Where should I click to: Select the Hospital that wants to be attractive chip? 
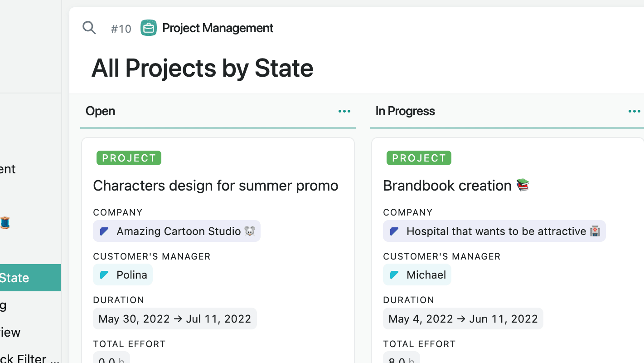coord(494,231)
